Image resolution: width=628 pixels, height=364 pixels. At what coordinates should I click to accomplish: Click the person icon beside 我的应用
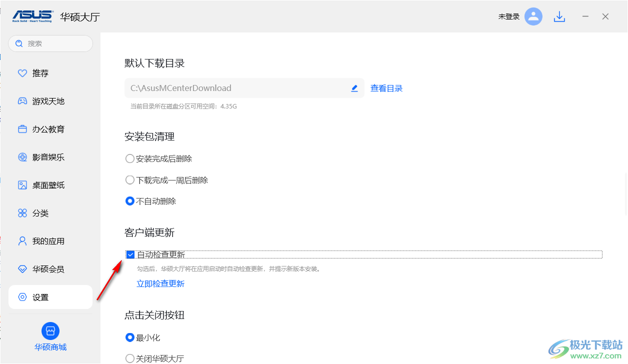(22, 241)
